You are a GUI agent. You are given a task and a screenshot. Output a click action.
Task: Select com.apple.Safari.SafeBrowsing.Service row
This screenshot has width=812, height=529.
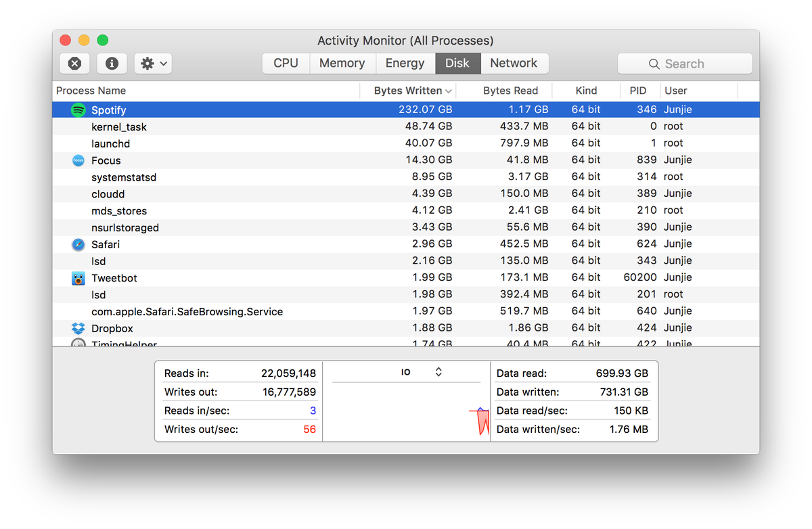tap(406, 311)
